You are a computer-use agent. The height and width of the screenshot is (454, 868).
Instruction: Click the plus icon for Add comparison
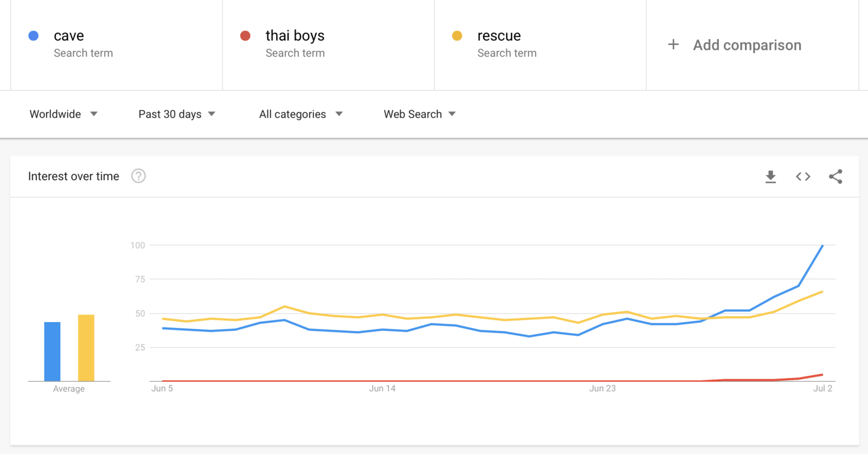673,44
